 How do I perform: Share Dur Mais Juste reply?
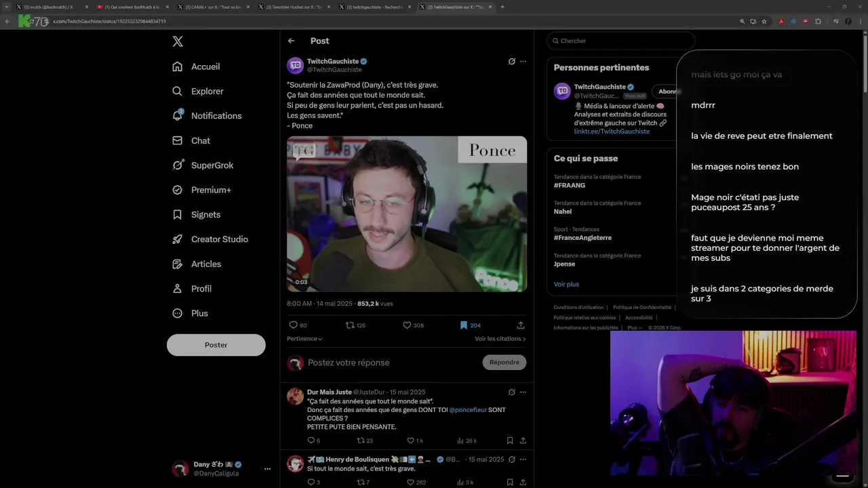[523, 441]
